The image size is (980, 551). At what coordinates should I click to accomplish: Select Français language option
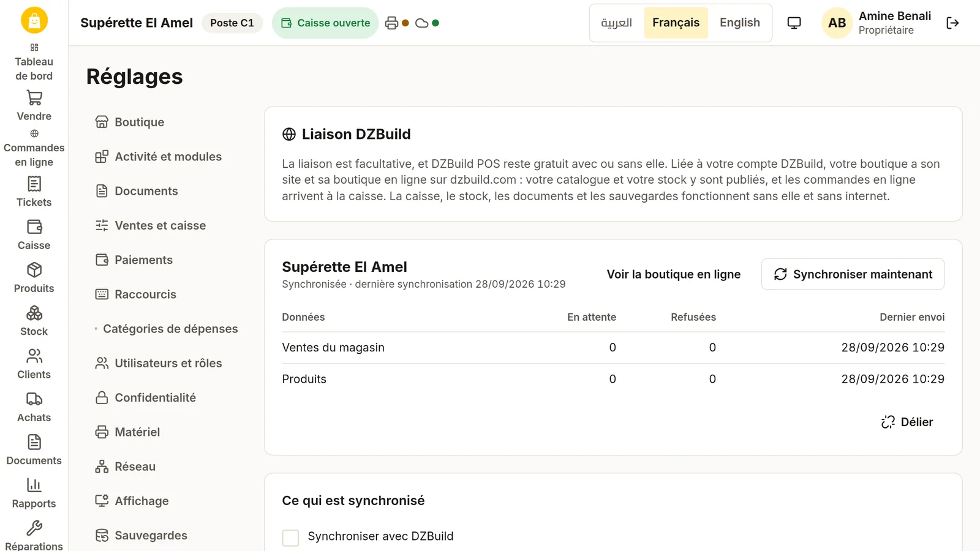pyautogui.click(x=676, y=23)
